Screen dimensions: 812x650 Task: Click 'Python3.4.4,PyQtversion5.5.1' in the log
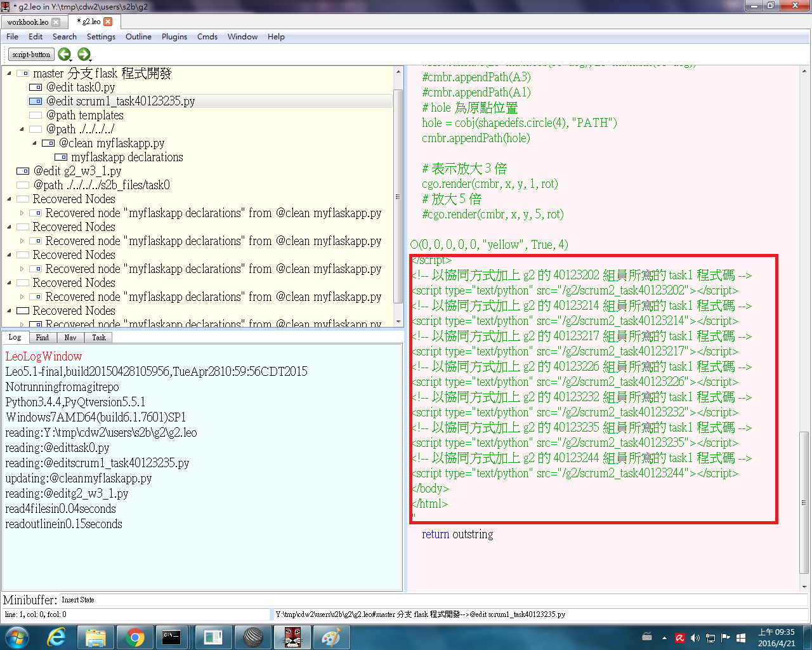[x=75, y=402]
